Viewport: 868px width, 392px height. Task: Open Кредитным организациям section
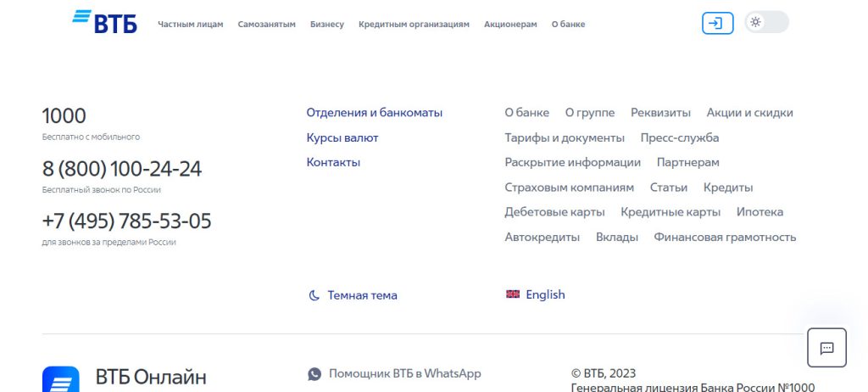(414, 25)
